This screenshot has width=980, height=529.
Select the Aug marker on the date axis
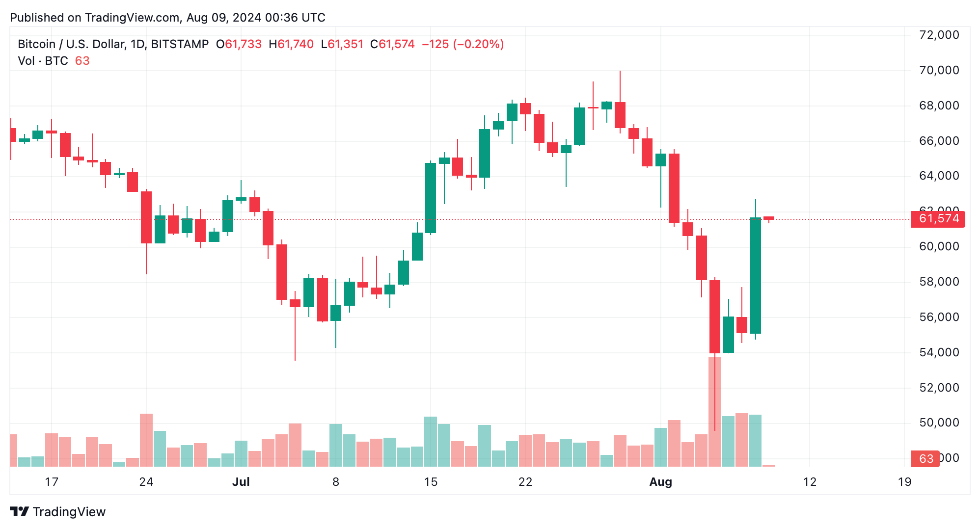pyautogui.click(x=660, y=482)
